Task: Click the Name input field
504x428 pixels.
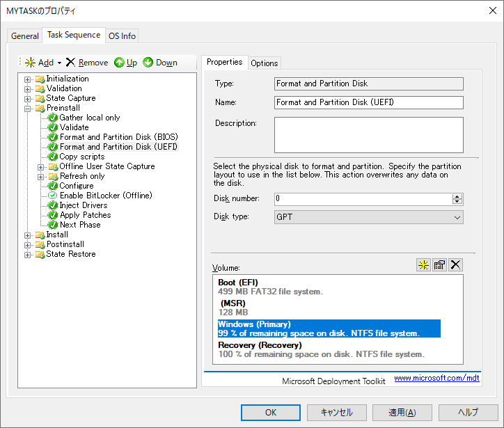Action: tap(369, 102)
